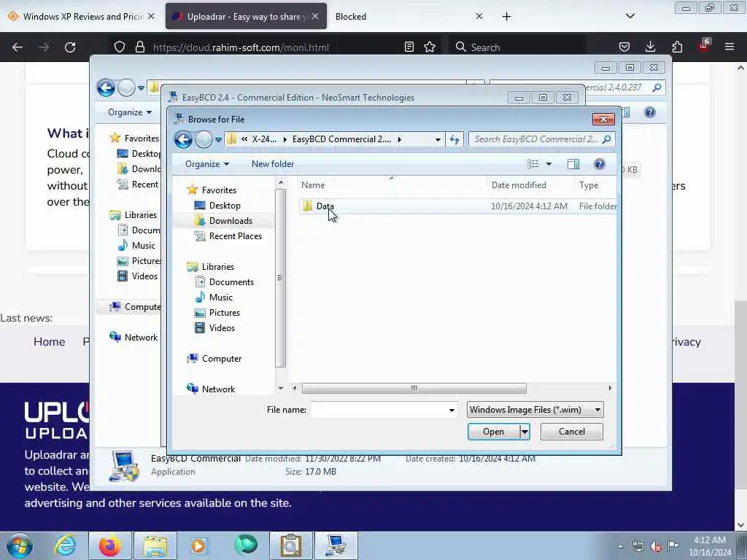
Task: Open Firefox extensions menu
Action: click(x=676, y=47)
